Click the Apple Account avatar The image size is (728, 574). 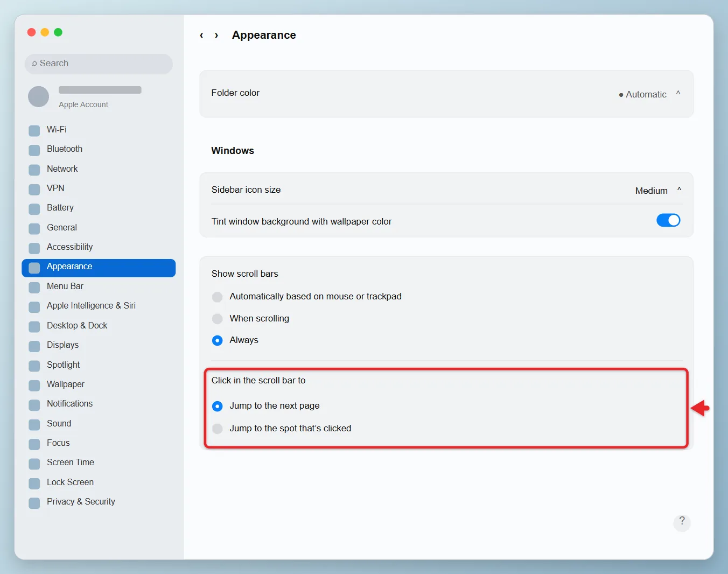(38, 97)
